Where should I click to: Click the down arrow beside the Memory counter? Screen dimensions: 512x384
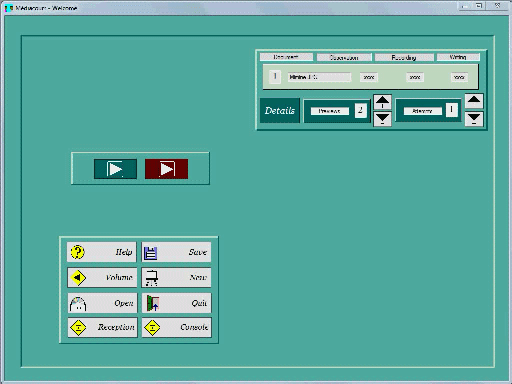pos(474,119)
